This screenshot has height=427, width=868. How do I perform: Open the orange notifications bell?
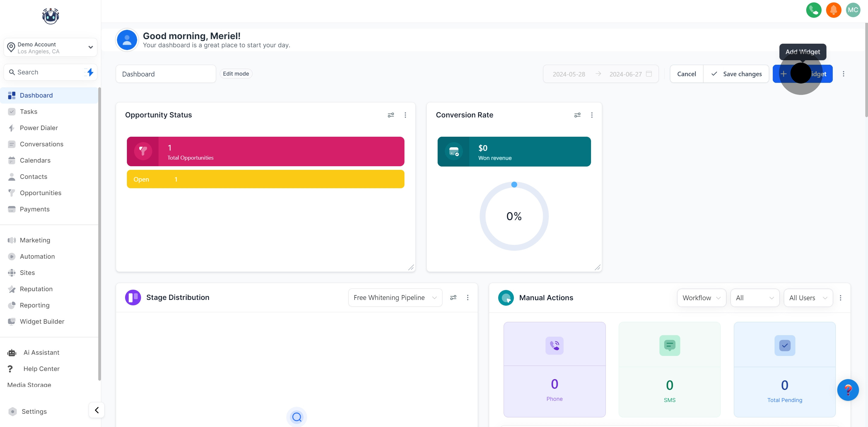tap(833, 10)
